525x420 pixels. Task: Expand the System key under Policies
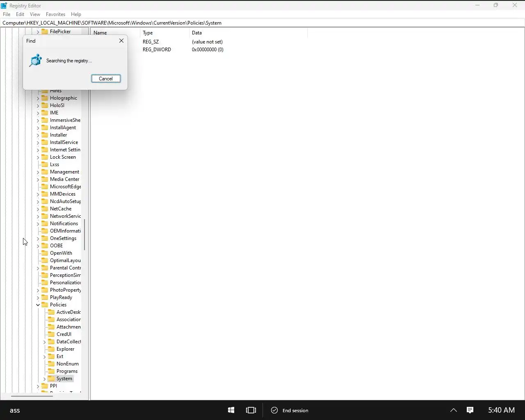(45, 379)
